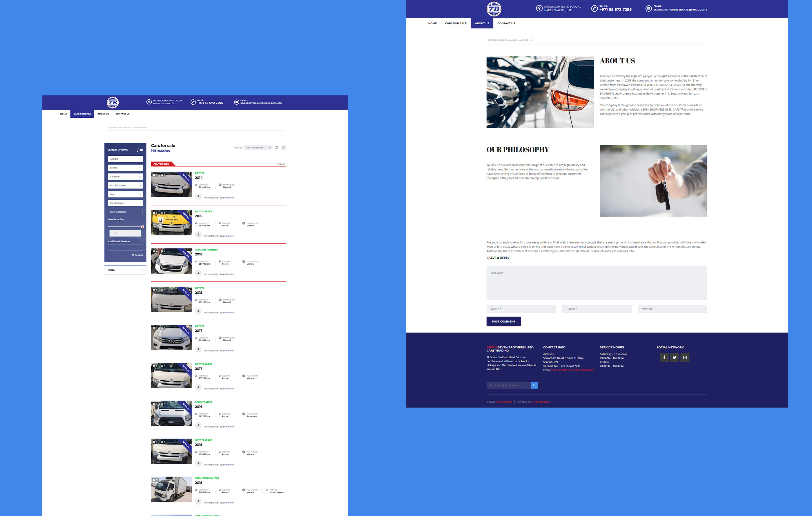The height and width of the screenshot is (516, 812).
Task: Click the list view icon for listings
Action: pyautogui.click(x=283, y=147)
